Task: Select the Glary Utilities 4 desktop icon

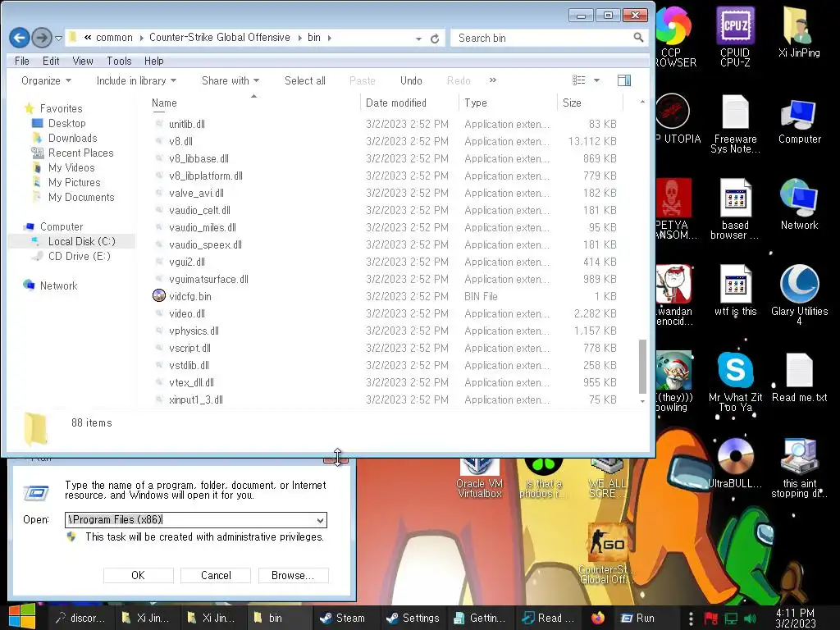Action: click(799, 294)
